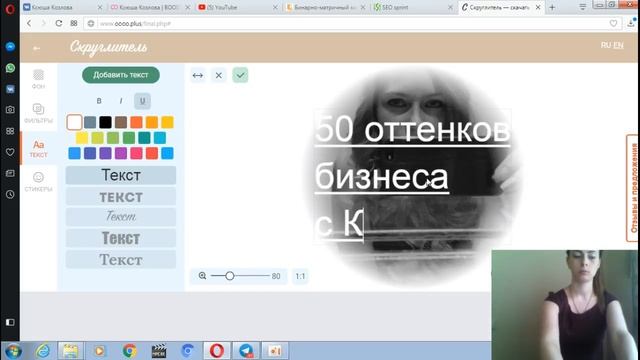Switch to the Бинарно-матричный browser tab

tap(323, 7)
